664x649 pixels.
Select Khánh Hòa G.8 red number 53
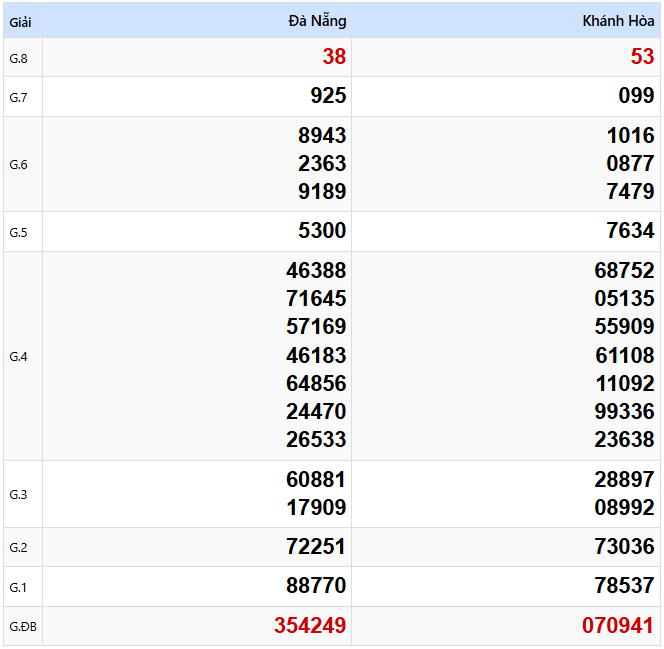642,57
